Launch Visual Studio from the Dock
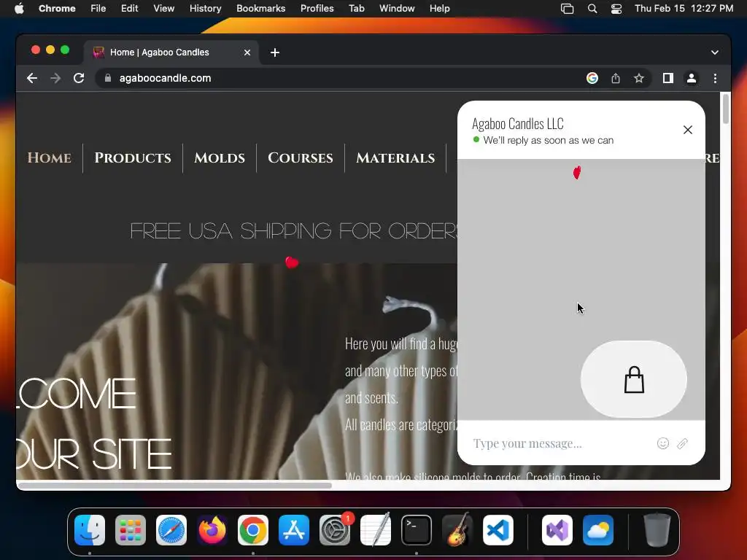This screenshot has width=747, height=560. (557, 530)
